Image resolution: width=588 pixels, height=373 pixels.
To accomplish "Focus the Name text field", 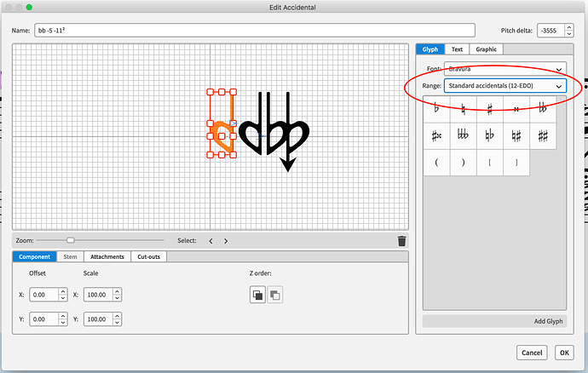I will point(255,31).
